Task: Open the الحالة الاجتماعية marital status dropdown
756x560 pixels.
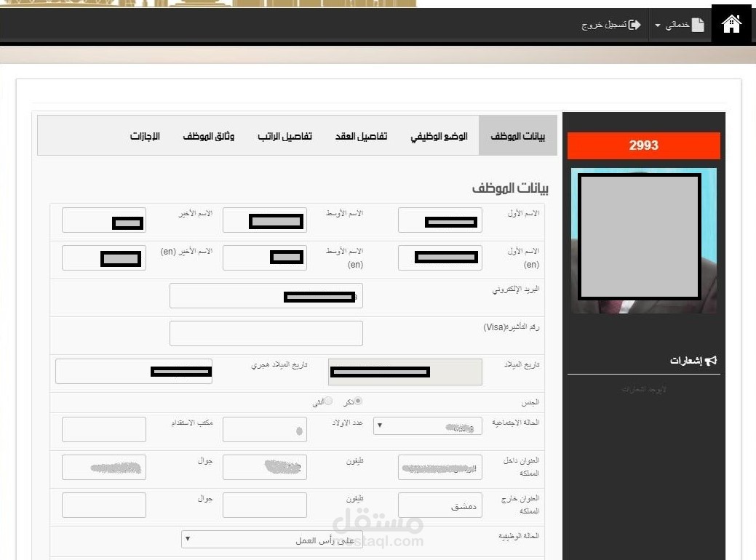Action: (x=428, y=426)
